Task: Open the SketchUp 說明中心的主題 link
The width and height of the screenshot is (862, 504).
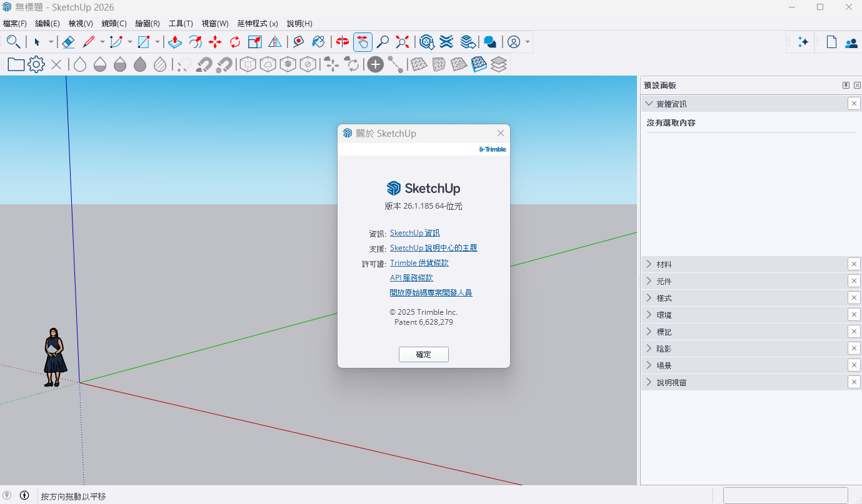Action: tap(434, 248)
